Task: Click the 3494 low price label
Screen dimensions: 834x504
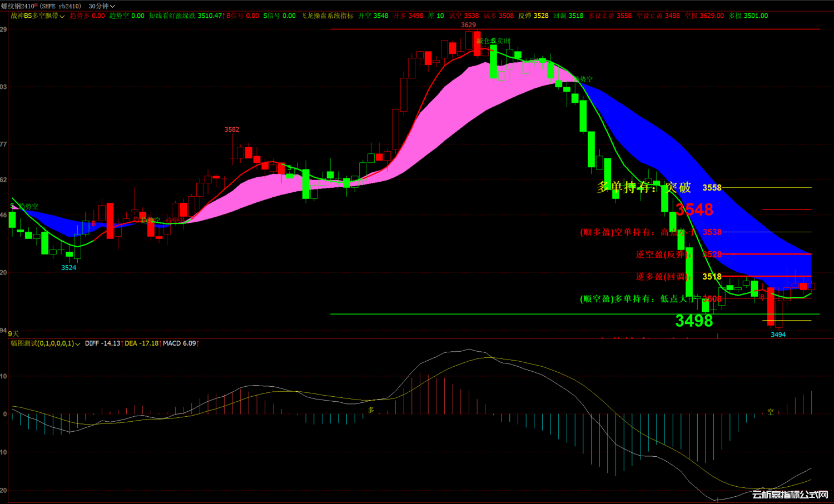Action: pyautogui.click(x=778, y=335)
